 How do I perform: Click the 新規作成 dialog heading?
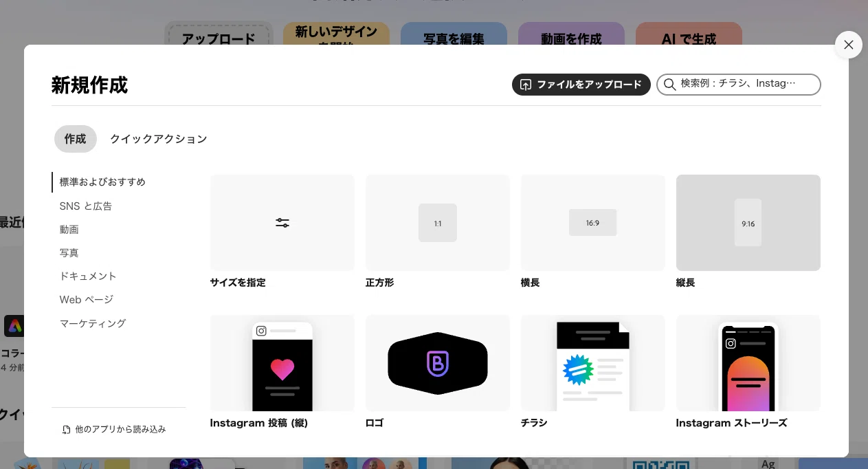[89, 85]
